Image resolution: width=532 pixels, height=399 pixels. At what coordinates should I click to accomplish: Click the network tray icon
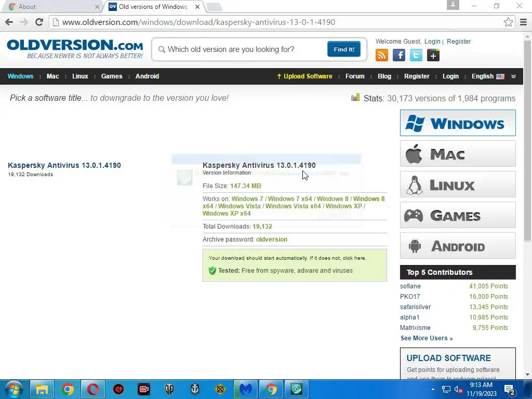446,390
